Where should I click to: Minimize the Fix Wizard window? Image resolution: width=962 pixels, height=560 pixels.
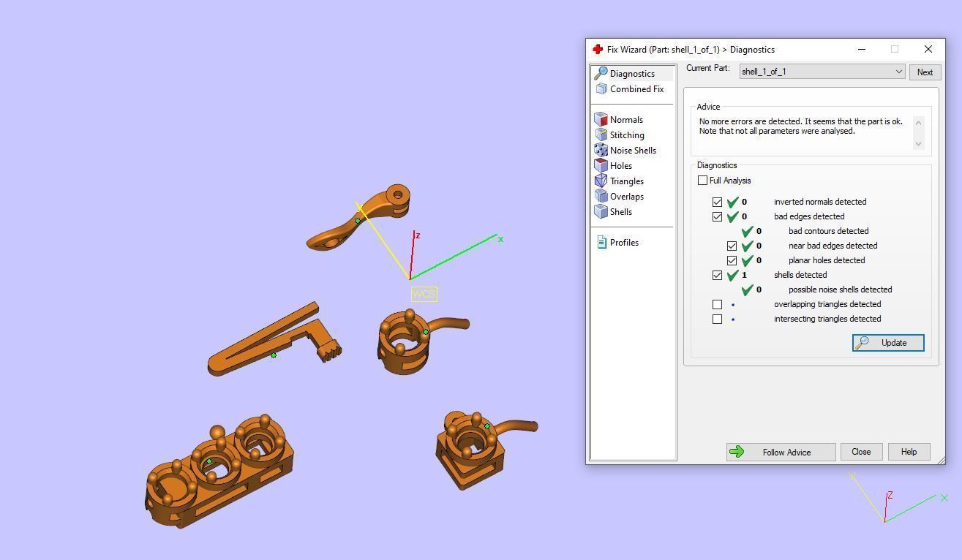tap(862, 49)
